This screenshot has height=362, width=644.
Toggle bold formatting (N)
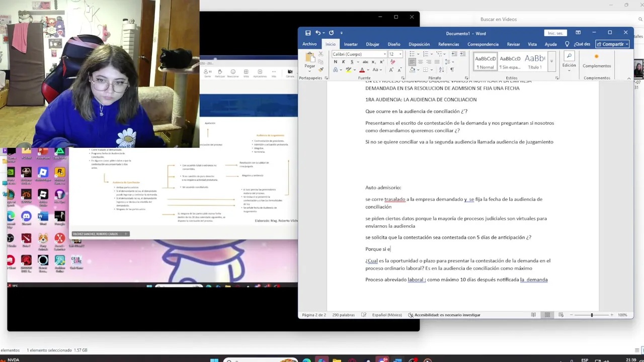(336, 62)
